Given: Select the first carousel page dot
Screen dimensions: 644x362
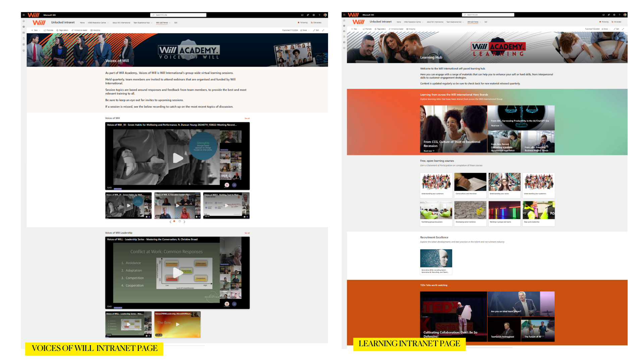Looking at the screenshot, I should [x=174, y=221].
